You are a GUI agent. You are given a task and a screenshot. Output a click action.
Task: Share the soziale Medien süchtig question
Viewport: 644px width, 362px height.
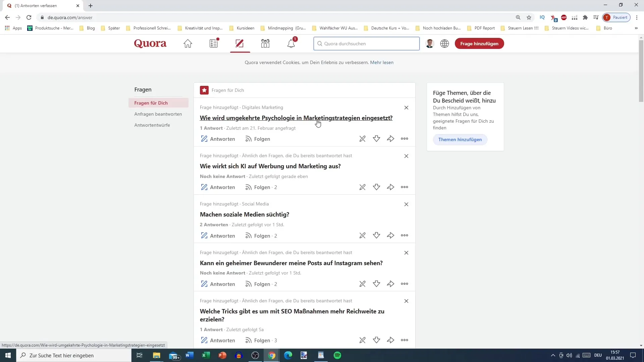pos(391,235)
